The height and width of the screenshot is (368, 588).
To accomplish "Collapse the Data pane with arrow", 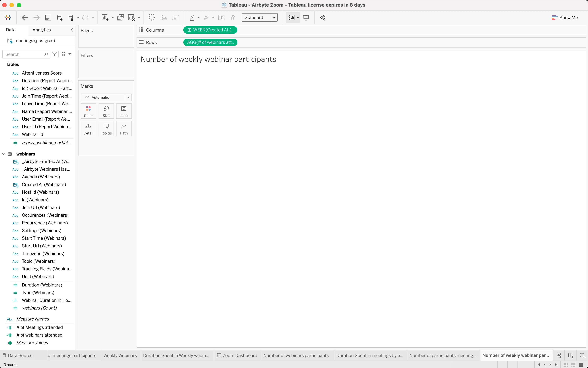I will coord(72,30).
